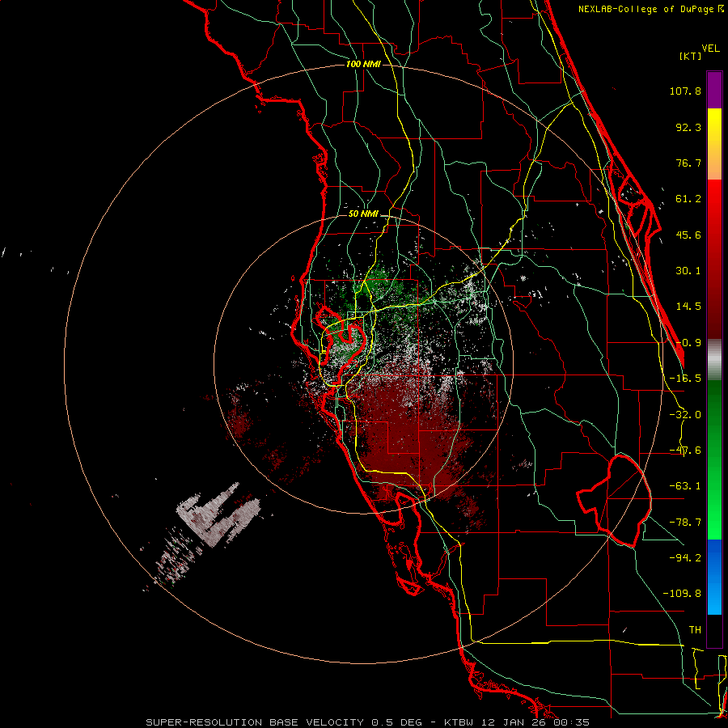
Task: Click the Super-Resolution Base Velocity caption
Action: tap(368, 722)
